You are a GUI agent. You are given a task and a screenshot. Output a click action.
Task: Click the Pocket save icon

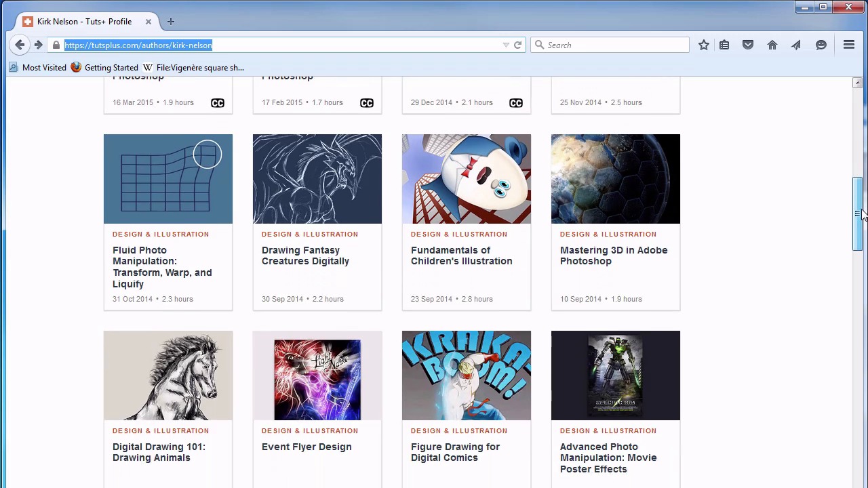748,45
